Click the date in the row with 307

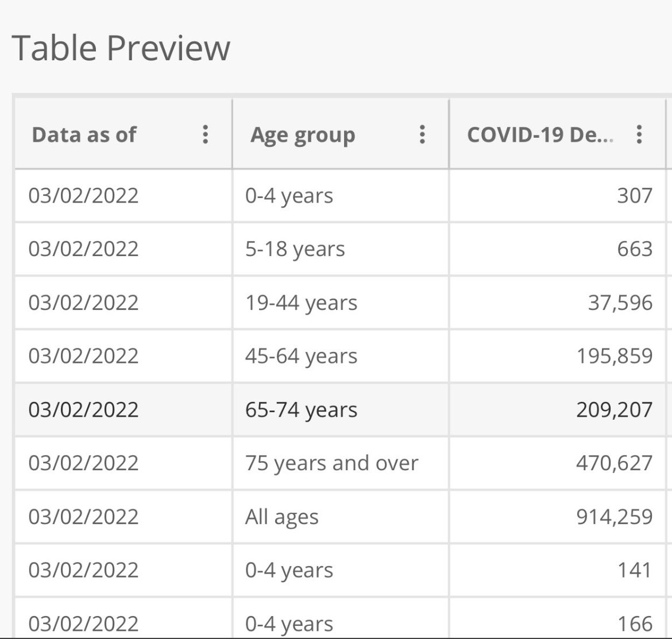(x=84, y=196)
